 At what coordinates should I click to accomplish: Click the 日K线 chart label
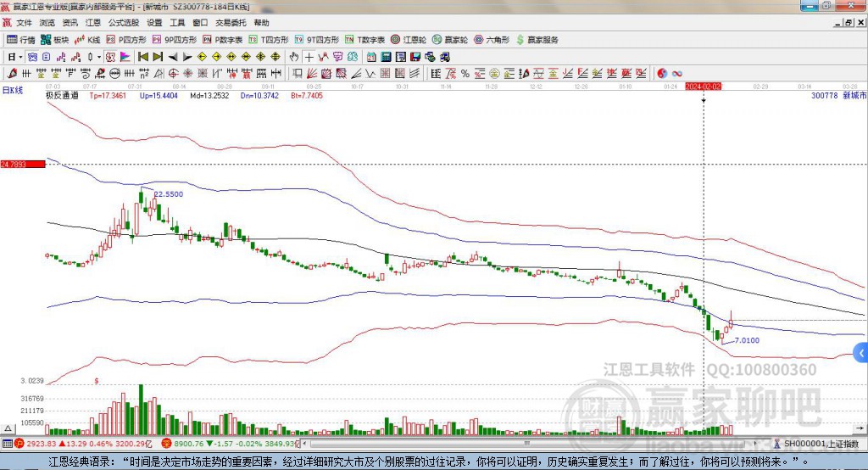pos(13,90)
